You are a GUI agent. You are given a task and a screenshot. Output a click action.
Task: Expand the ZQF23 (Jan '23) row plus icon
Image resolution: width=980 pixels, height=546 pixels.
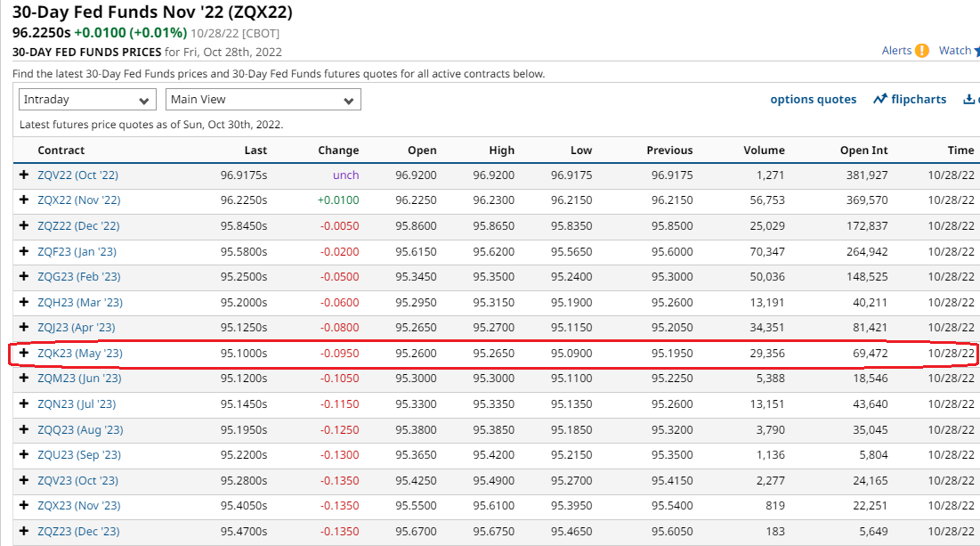pyautogui.click(x=24, y=252)
